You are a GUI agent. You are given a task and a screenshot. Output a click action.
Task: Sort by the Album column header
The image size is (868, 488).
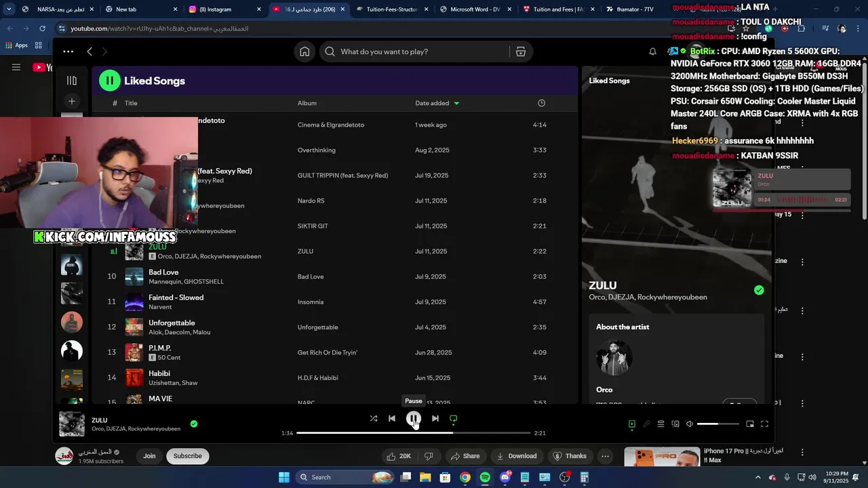[307, 103]
